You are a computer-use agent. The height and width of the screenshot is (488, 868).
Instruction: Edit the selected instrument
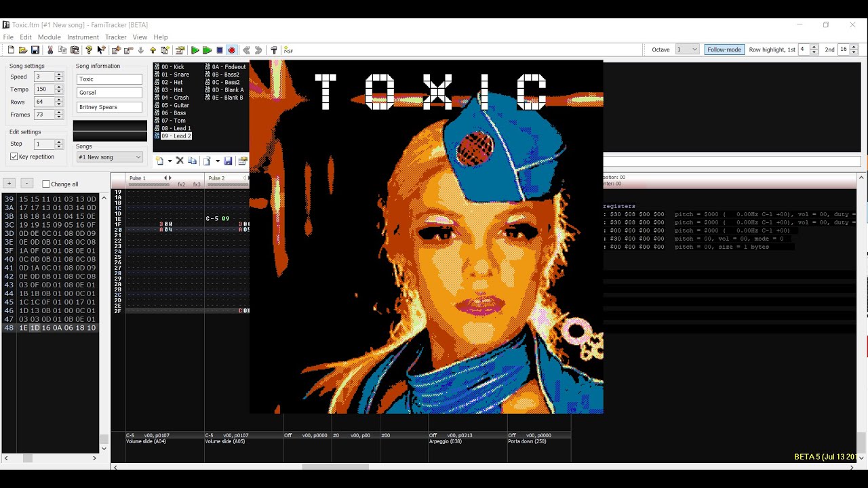243,161
